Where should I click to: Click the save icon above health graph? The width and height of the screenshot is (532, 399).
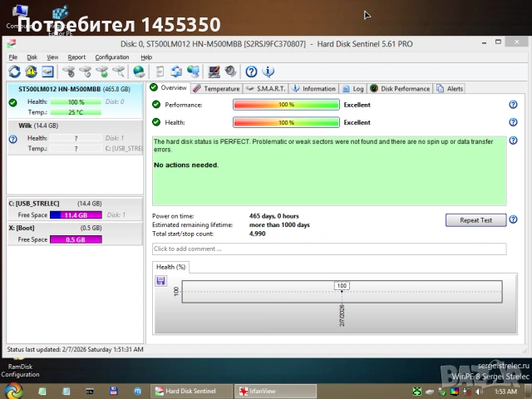coord(160,281)
